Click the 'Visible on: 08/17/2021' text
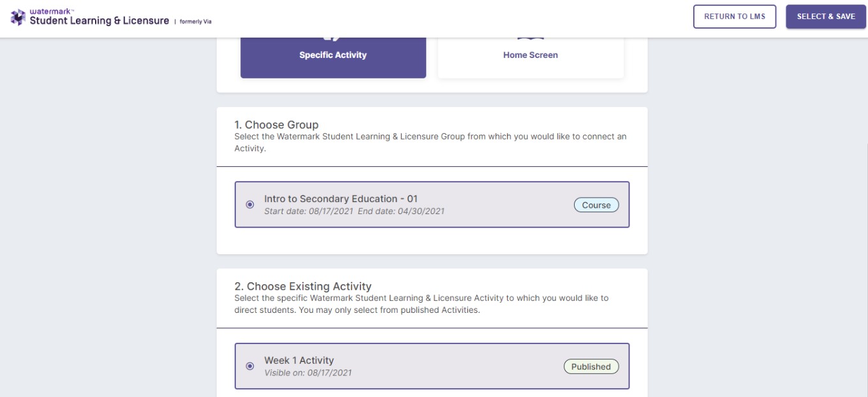 pyautogui.click(x=308, y=373)
